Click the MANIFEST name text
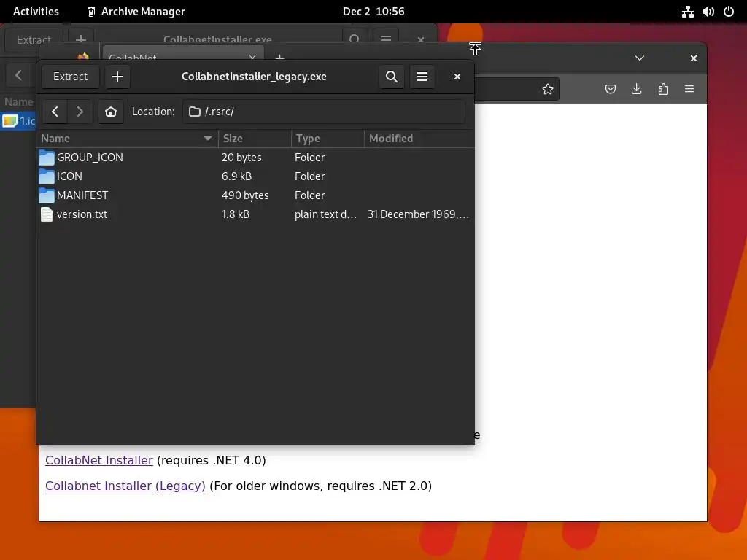This screenshot has width=747, height=560. pyautogui.click(x=82, y=195)
